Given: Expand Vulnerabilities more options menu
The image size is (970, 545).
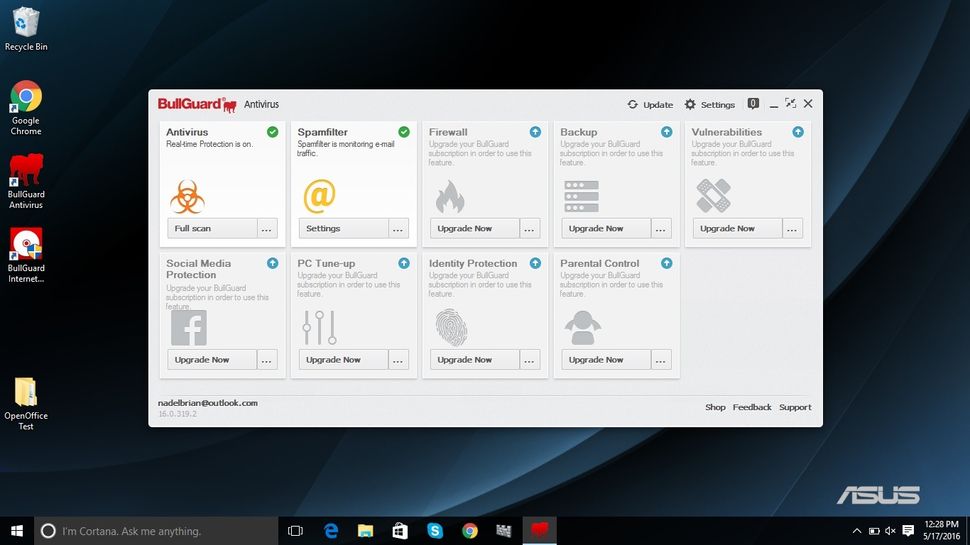Looking at the screenshot, I should 792,228.
